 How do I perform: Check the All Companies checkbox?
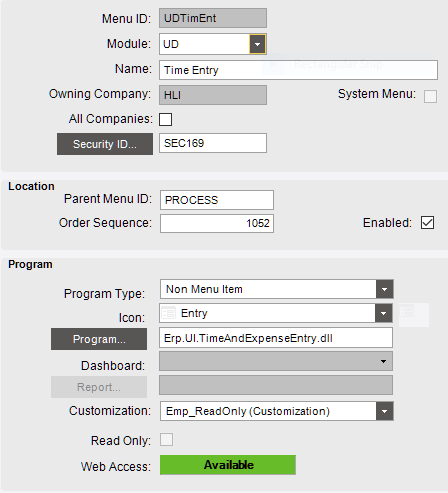(x=166, y=119)
